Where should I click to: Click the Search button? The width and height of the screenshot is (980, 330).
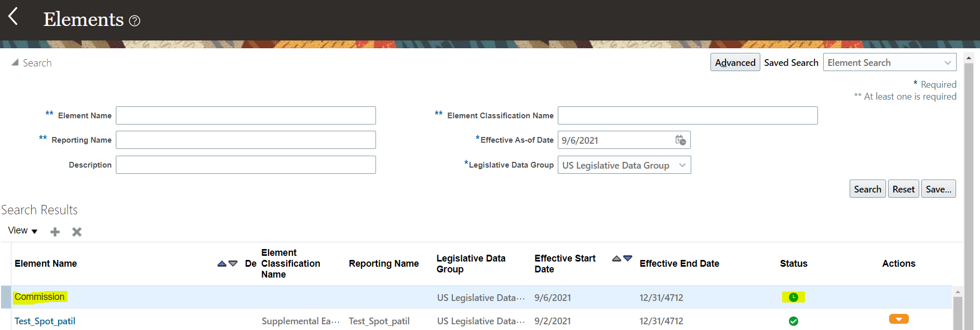pos(867,189)
